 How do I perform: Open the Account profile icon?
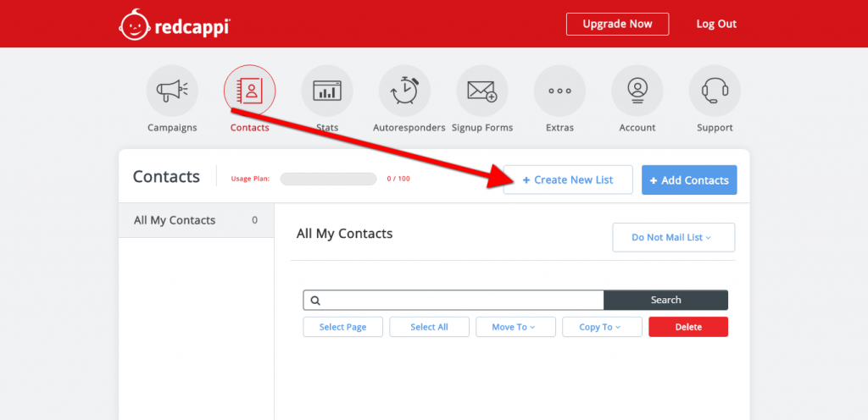(637, 91)
